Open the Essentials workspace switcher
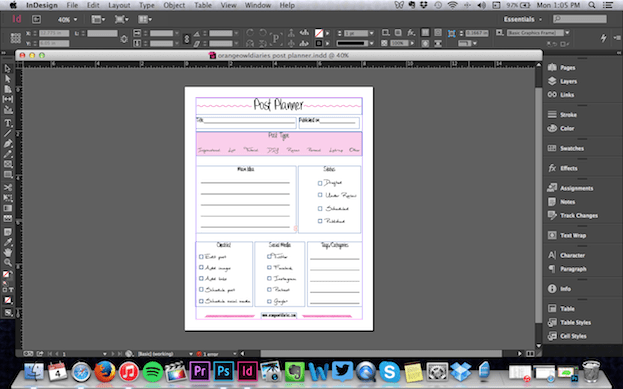 tap(522, 19)
